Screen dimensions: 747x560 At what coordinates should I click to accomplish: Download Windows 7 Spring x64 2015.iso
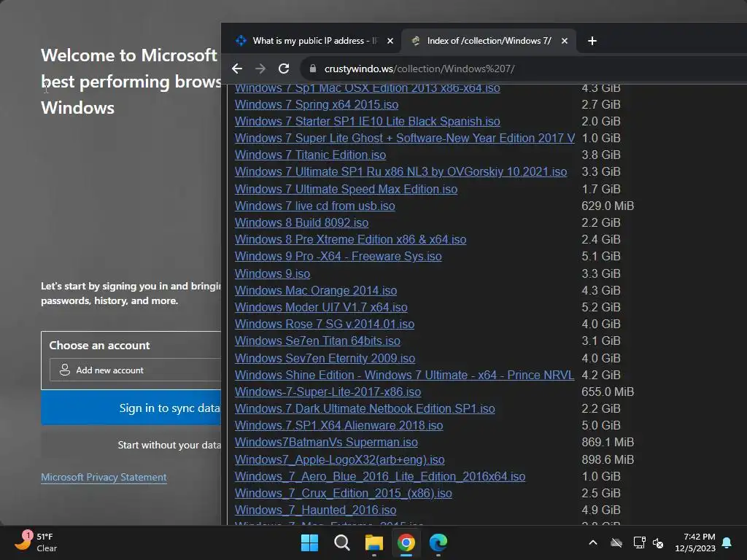317,104
